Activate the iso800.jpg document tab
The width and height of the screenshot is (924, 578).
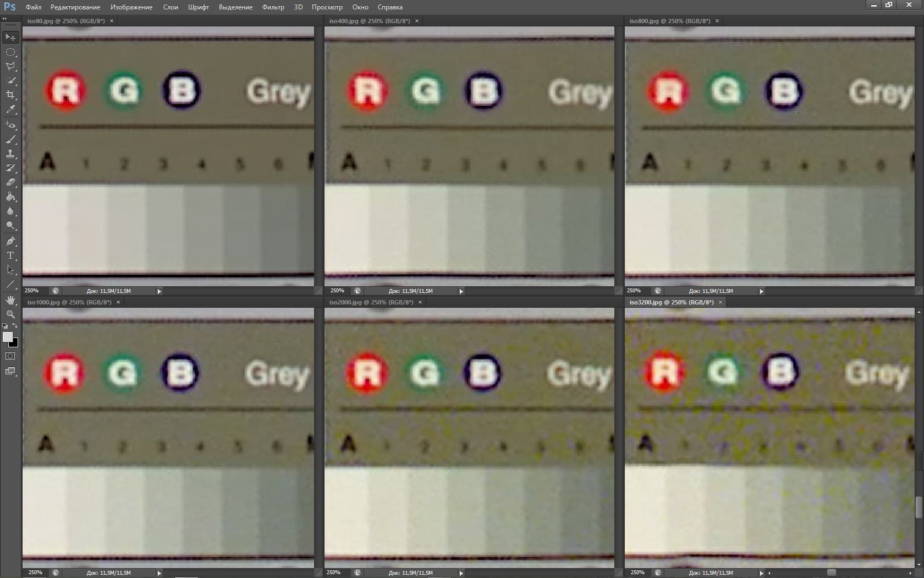point(670,21)
